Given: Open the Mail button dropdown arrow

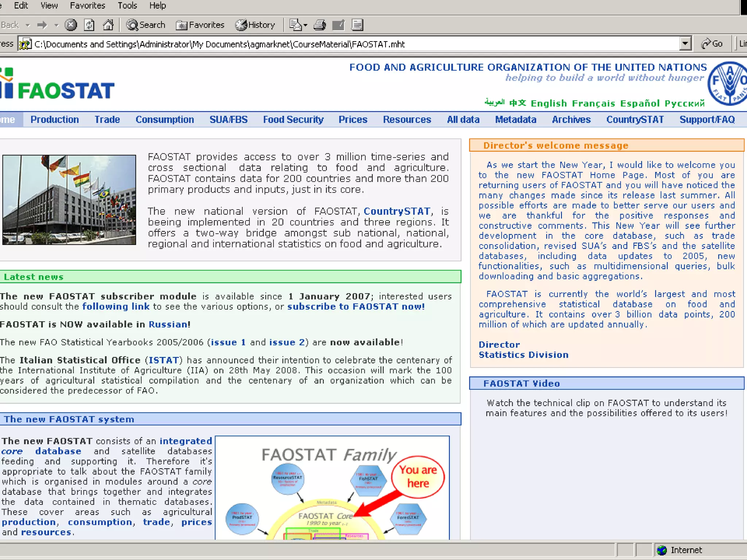Looking at the screenshot, I should [306, 25].
